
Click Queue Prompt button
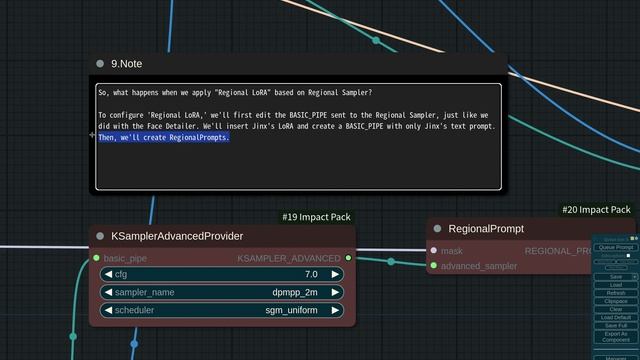pyautogui.click(x=616, y=247)
